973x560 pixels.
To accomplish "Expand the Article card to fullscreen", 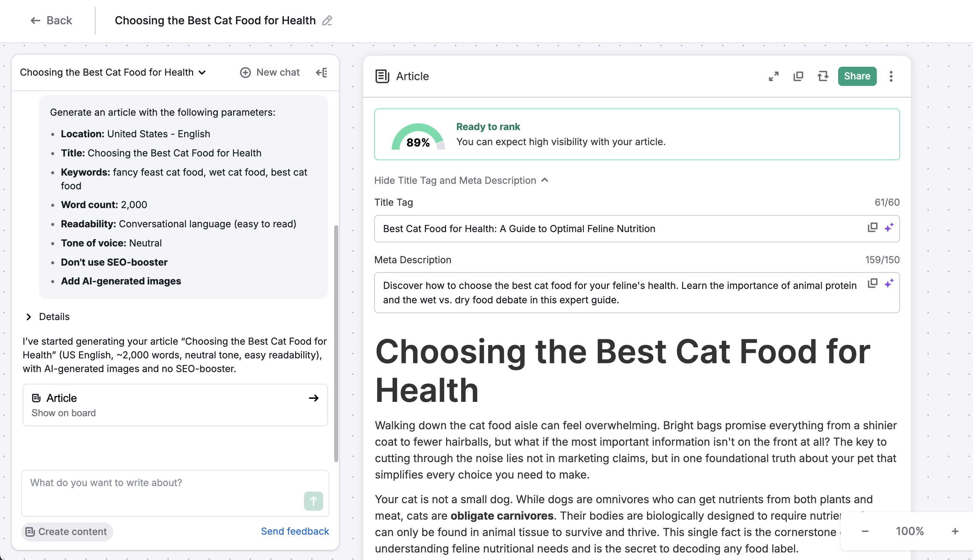I will pyautogui.click(x=773, y=76).
